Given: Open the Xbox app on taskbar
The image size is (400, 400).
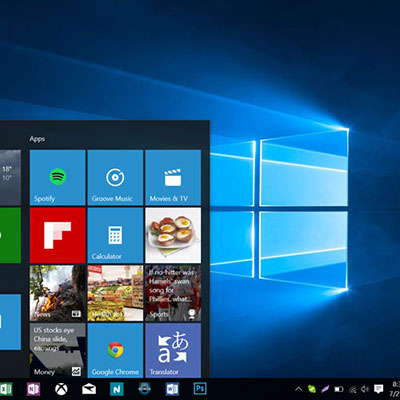Looking at the screenshot, I should point(61,389).
